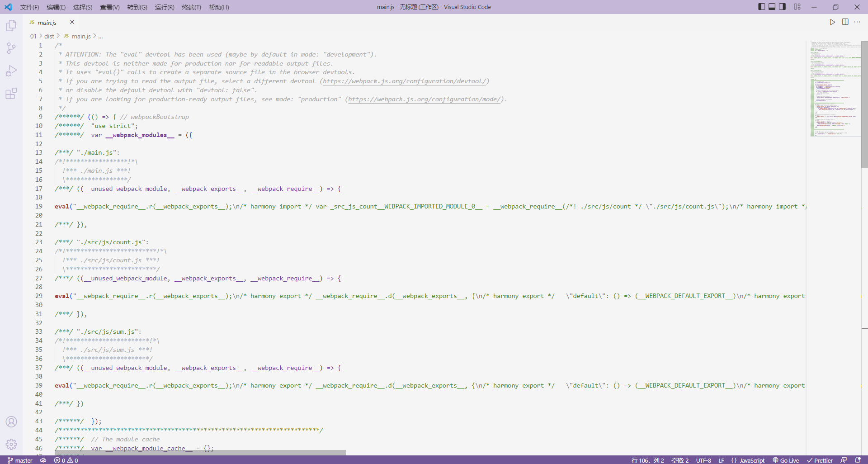Open the 选择(S) menu
The image size is (868, 464).
(x=83, y=7)
